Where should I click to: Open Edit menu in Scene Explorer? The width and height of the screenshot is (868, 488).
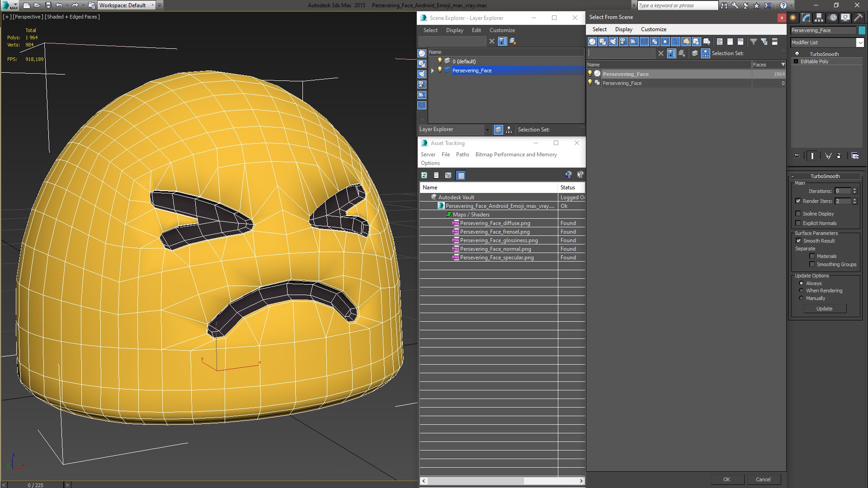coord(476,30)
